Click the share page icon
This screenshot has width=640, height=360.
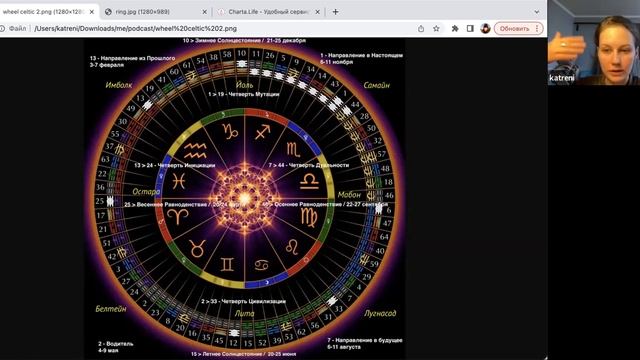tap(421, 29)
